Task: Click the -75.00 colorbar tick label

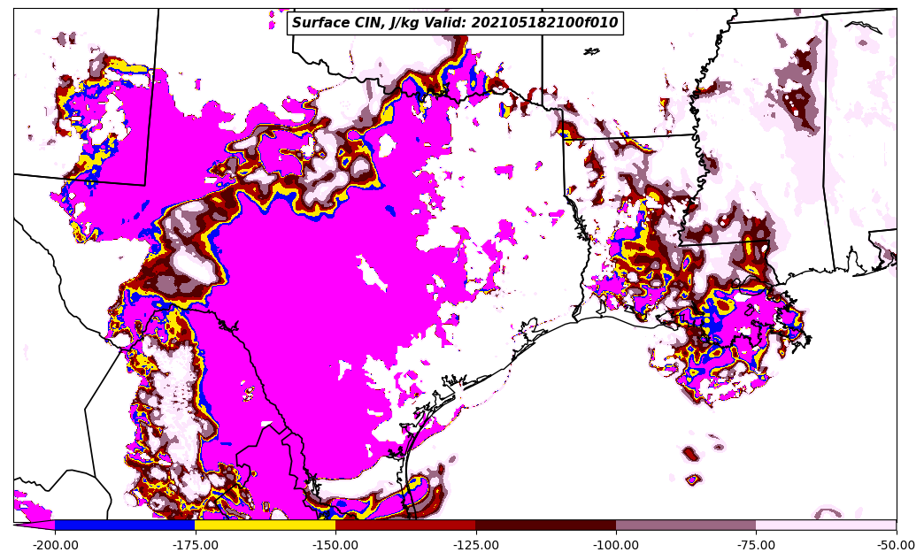Action: 757,545
